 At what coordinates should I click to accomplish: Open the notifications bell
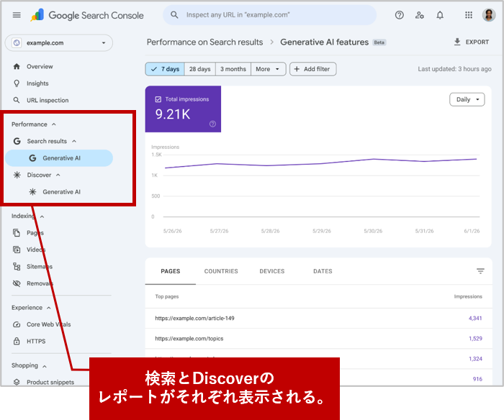tap(440, 15)
